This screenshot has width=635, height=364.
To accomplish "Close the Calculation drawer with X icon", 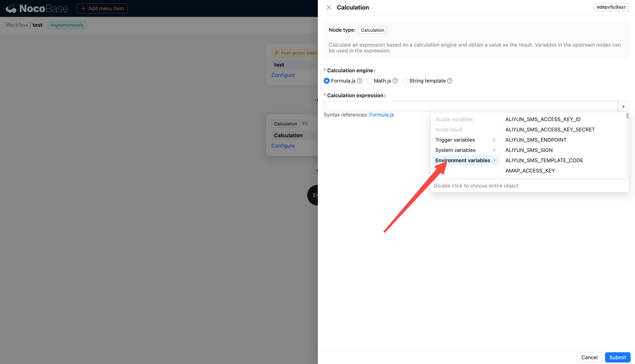I will pos(329,8).
